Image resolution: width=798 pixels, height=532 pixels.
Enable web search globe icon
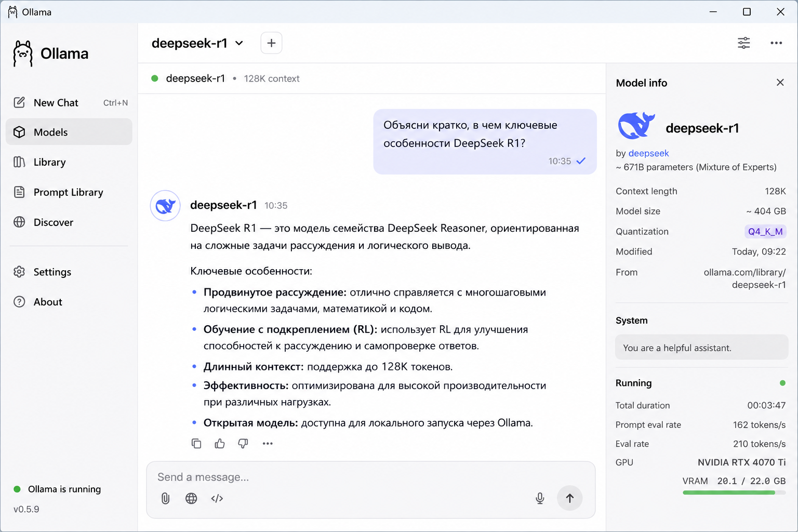point(191,498)
